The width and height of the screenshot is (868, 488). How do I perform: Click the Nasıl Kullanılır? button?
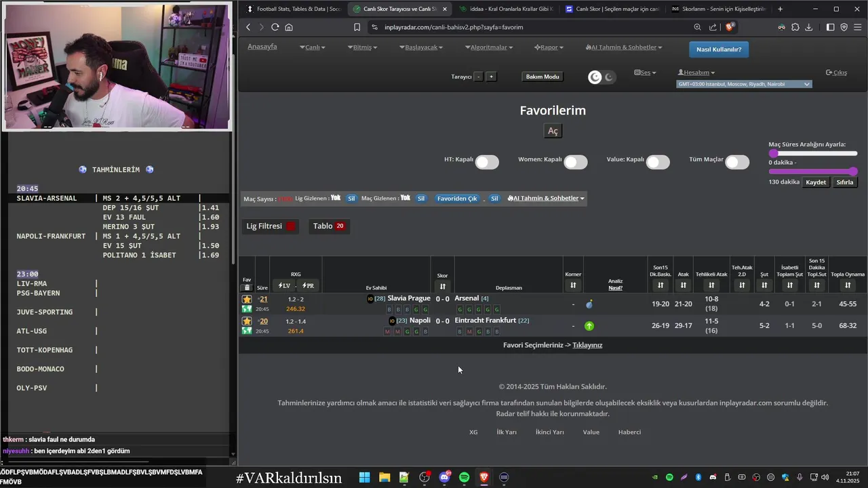tap(719, 49)
